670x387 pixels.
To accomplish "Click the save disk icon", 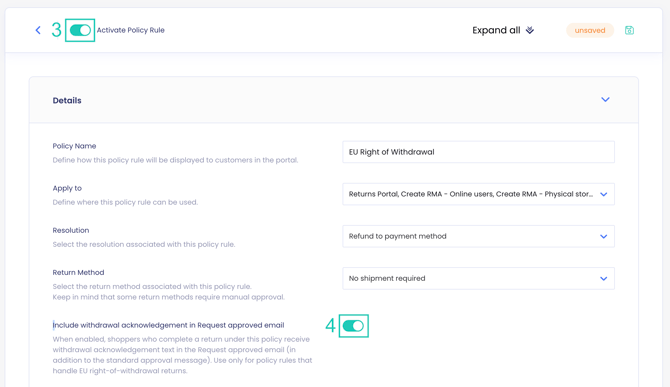I will [x=629, y=30].
